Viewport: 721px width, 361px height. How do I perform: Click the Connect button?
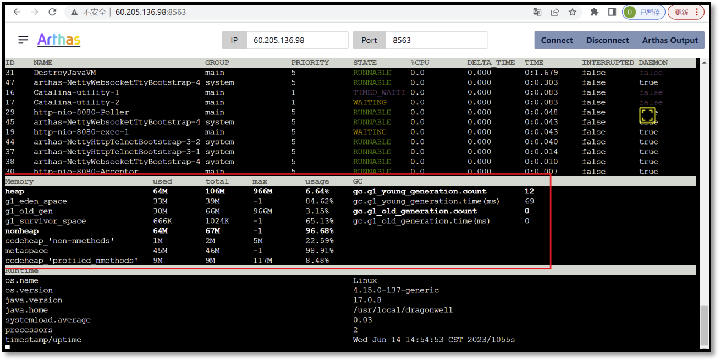(557, 40)
